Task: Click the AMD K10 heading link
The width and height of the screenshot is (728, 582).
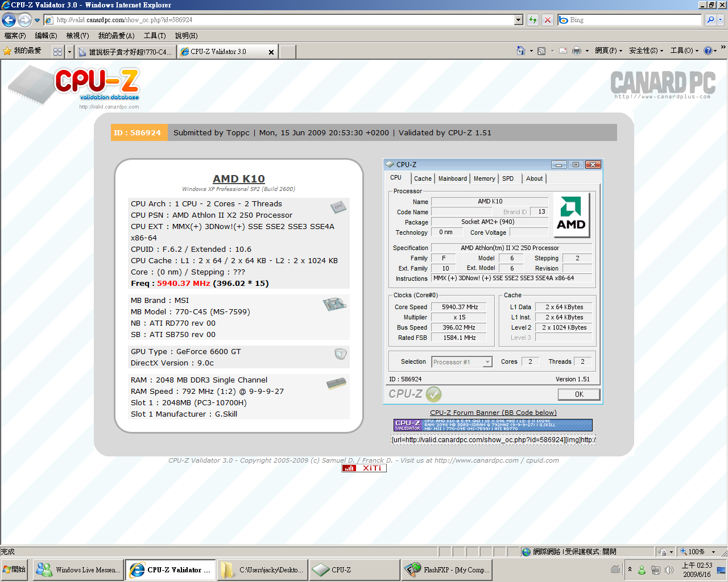Action: 239,179
